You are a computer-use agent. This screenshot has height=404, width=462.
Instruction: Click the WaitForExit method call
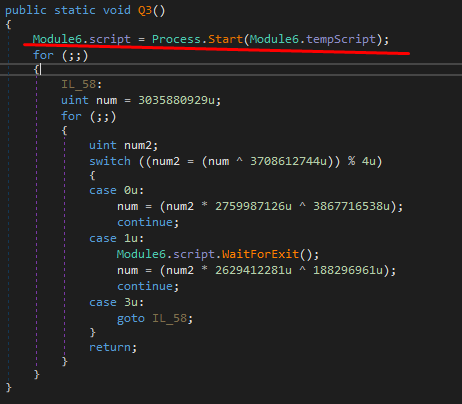[260, 254]
